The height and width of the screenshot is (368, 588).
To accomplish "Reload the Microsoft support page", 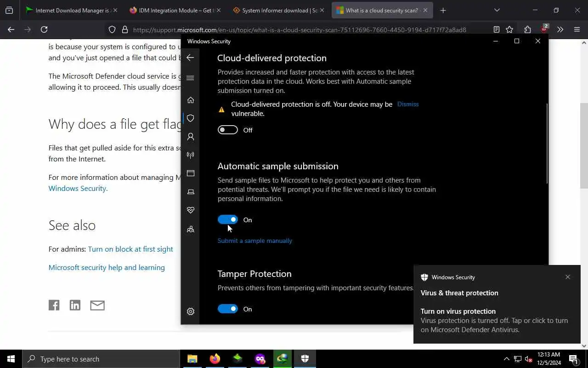I will 44,29.
